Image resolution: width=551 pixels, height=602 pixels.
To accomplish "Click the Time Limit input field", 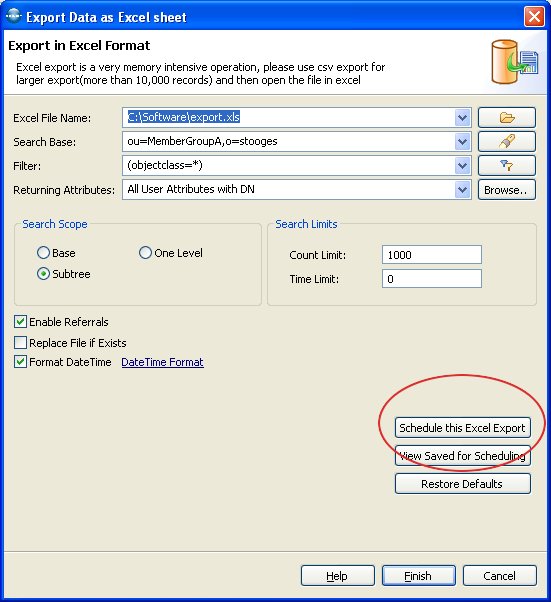I will point(432,279).
